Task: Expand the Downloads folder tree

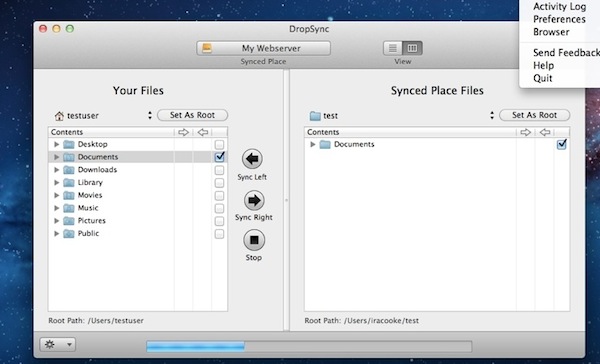Action: pyautogui.click(x=56, y=170)
